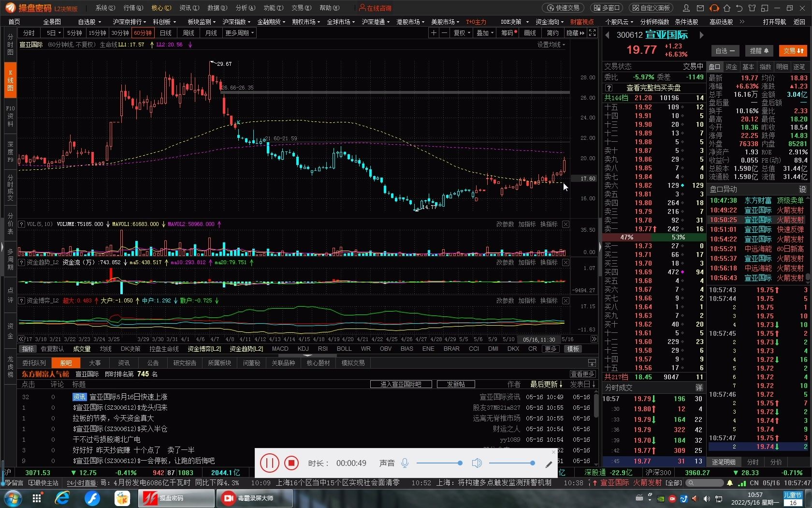Open the user account icon

click(x=686, y=8)
